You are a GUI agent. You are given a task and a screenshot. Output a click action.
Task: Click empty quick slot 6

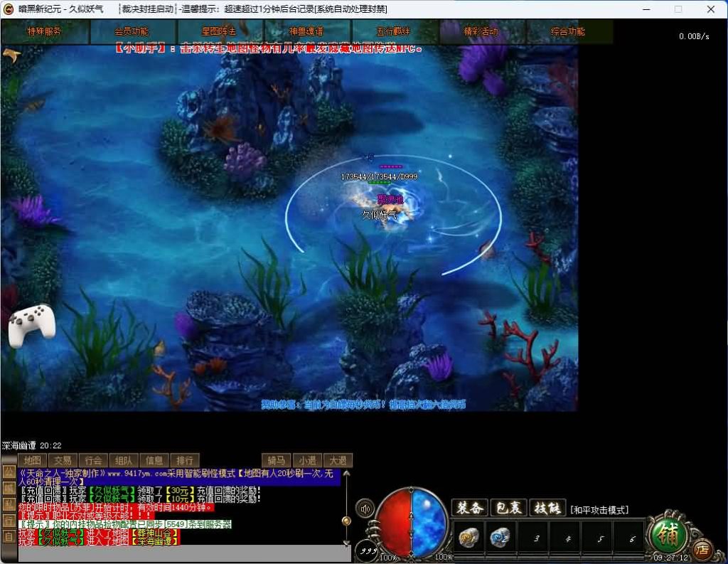[x=630, y=538]
